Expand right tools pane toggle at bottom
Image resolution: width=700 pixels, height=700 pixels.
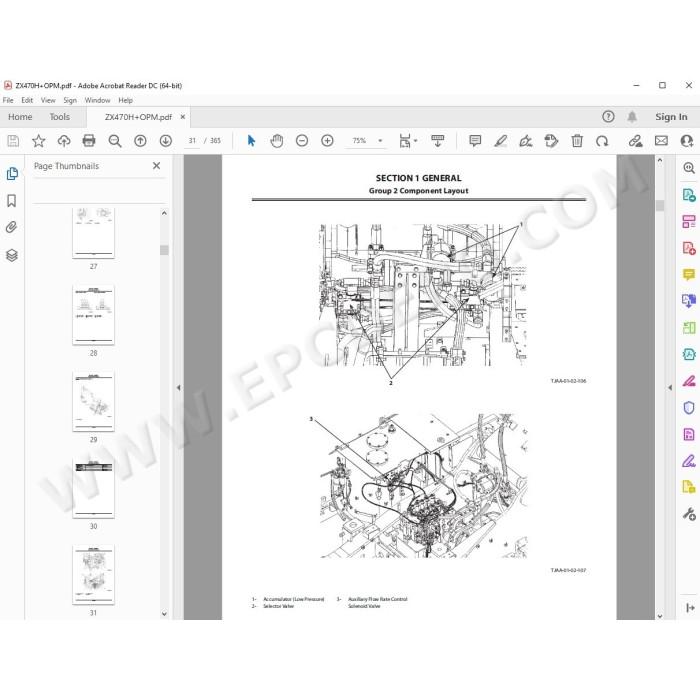(690, 608)
